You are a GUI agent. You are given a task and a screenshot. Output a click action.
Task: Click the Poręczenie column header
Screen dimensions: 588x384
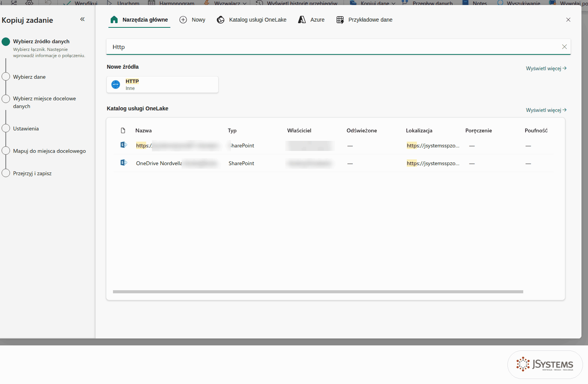tap(478, 130)
